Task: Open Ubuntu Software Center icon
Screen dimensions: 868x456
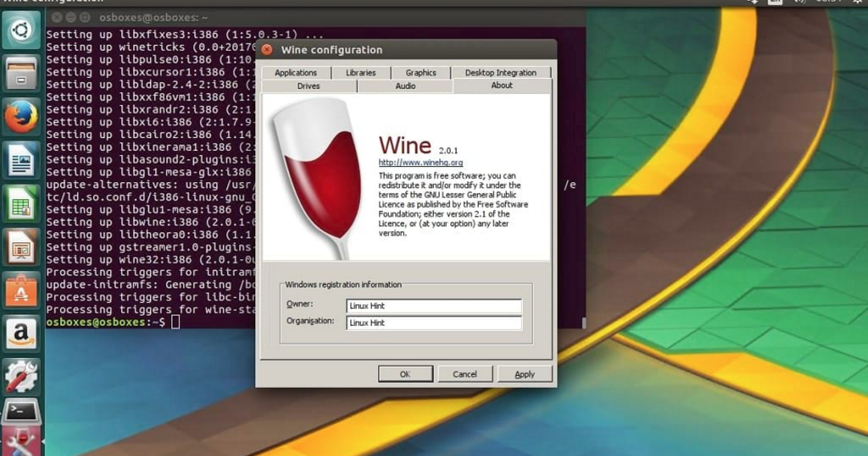Action: point(21,290)
